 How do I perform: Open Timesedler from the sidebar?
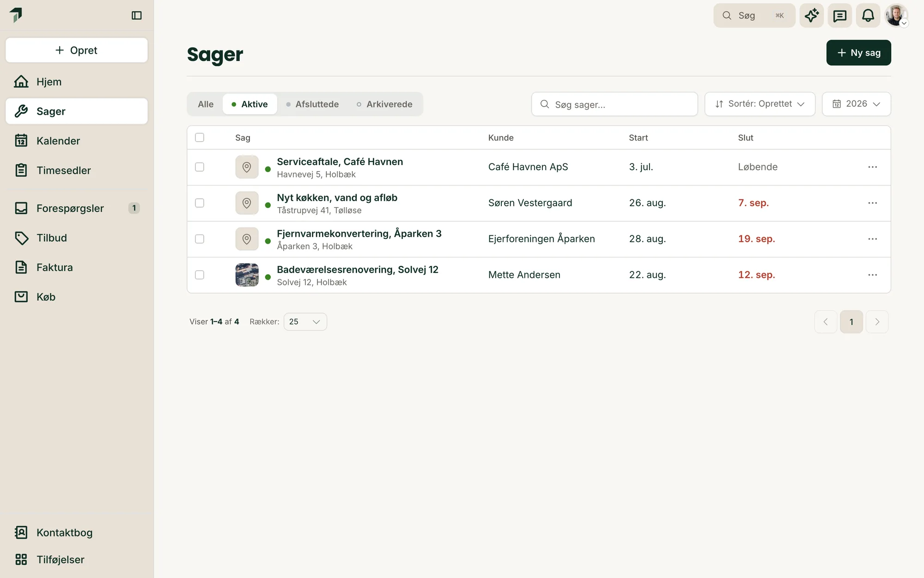point(77,171)
